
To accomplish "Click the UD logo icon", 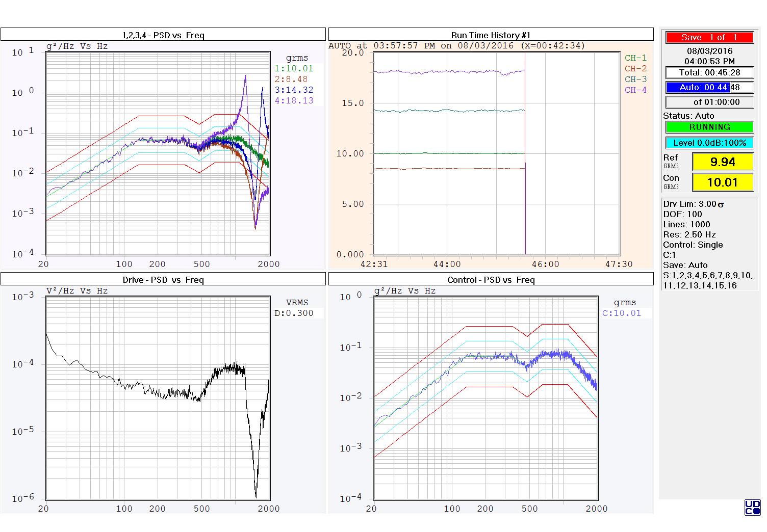I will click(752, 508).
